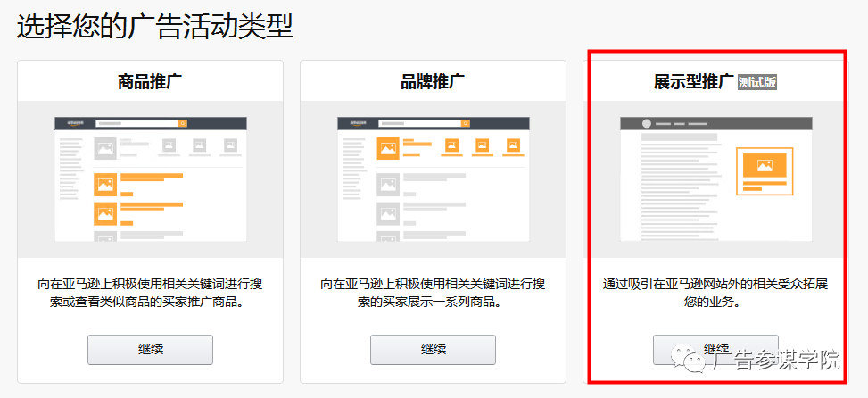Click the 测试版 badge
The width and height of the screenshot is (868, 398).
tap(757, 82)
